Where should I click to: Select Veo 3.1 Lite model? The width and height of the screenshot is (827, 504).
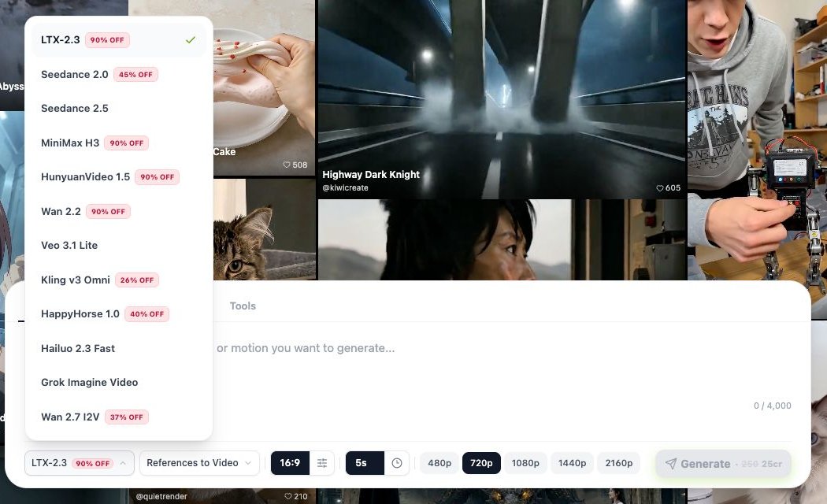pyautogui.click(x=119, y=246)
